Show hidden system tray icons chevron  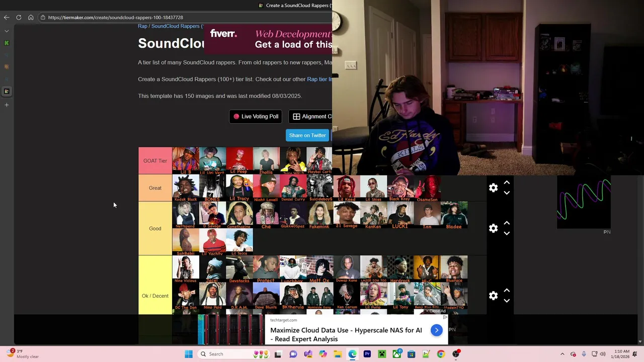562,354
